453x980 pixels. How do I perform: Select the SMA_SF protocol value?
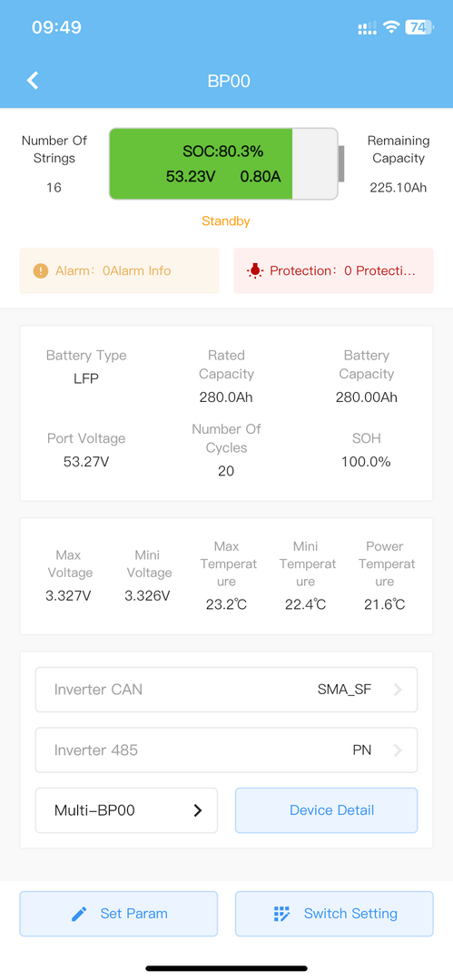(x=344, y=690)
